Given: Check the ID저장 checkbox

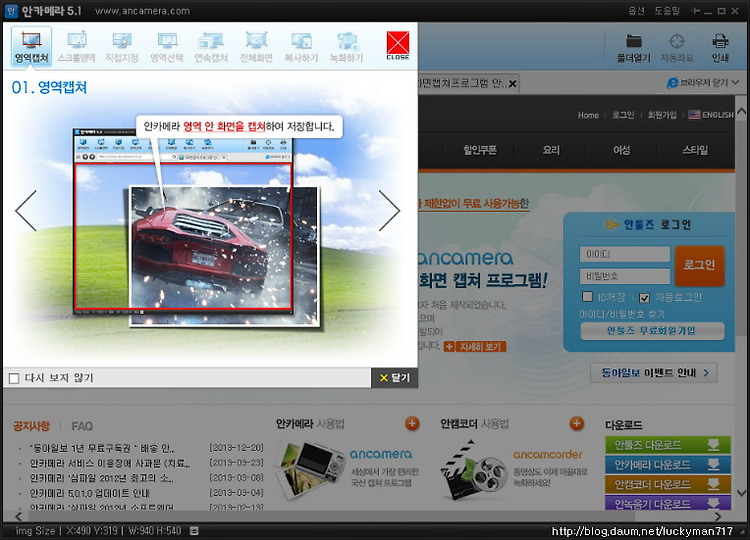Looking at the screenshot, I should (x=587, y=297).
